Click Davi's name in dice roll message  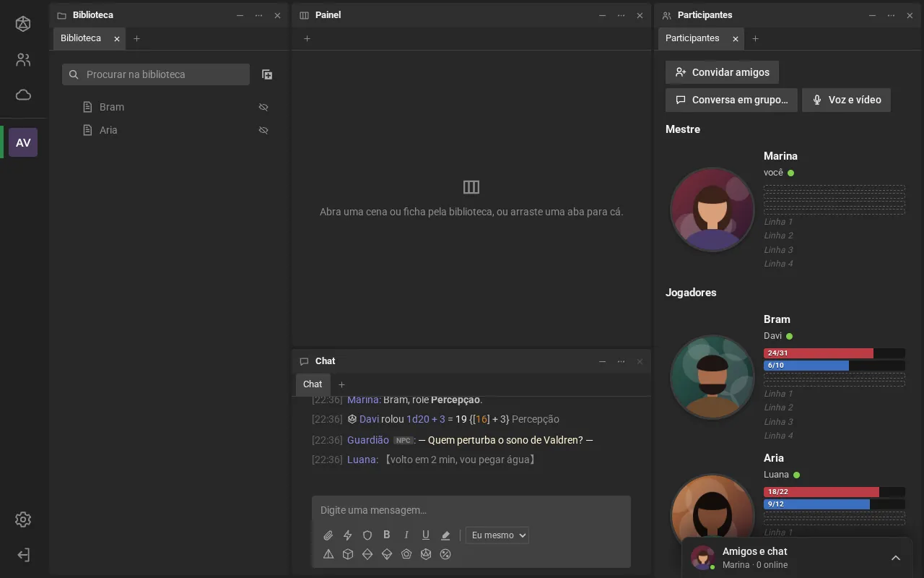coord(369,419)
